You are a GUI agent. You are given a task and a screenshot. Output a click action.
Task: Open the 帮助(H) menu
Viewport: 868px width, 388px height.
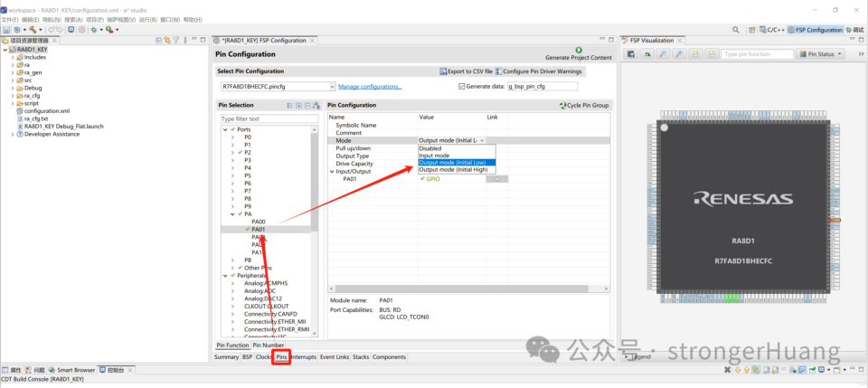192,20
